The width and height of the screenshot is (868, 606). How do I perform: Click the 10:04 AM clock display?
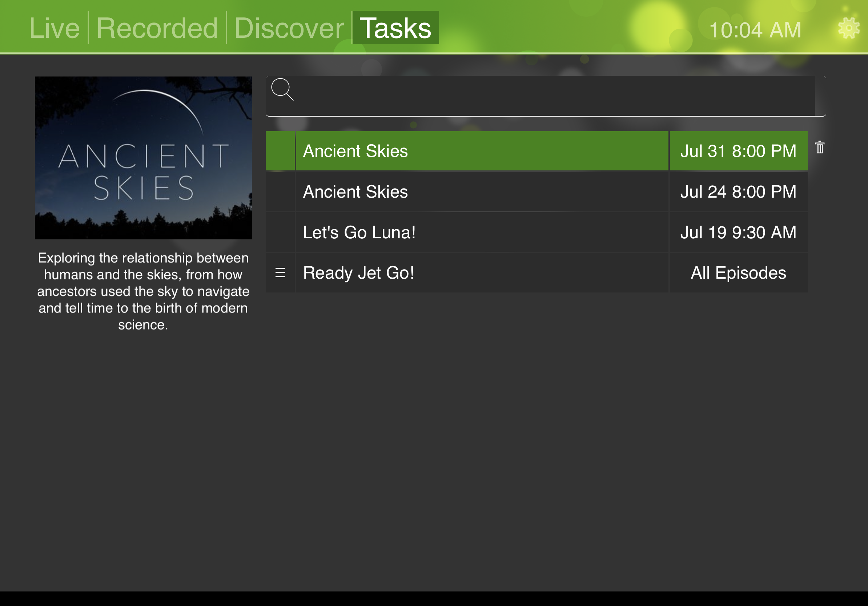(755, 30)
